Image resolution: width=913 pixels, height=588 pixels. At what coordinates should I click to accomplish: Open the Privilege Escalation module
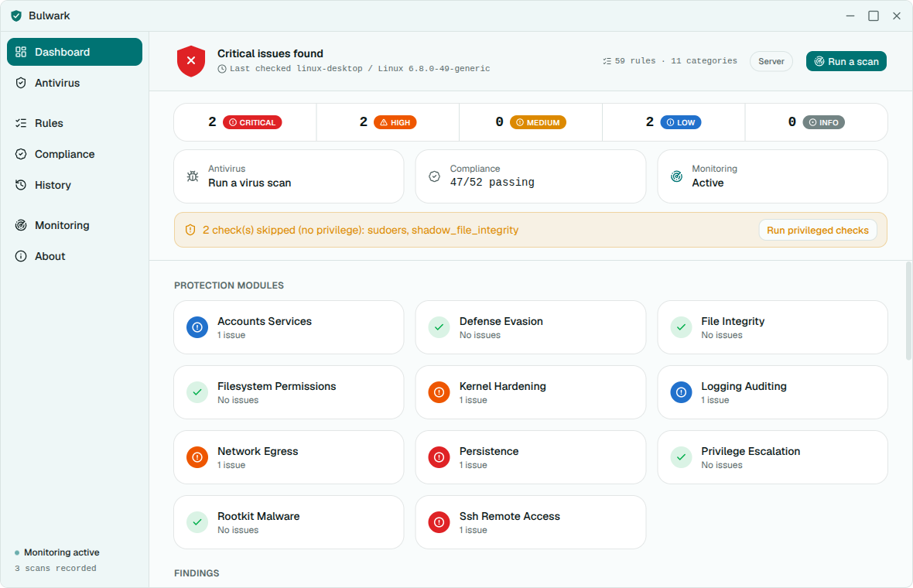tap(772, 457)
